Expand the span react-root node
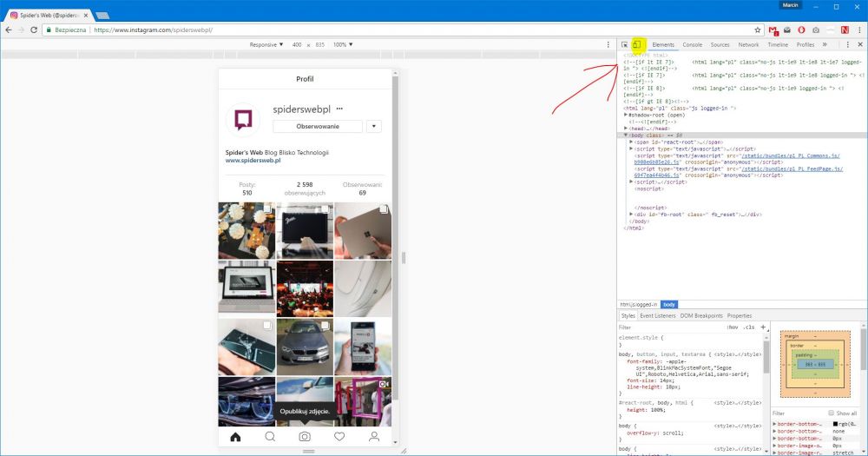Viewport: 868px width, 456px height. click(x=631, y=142)
